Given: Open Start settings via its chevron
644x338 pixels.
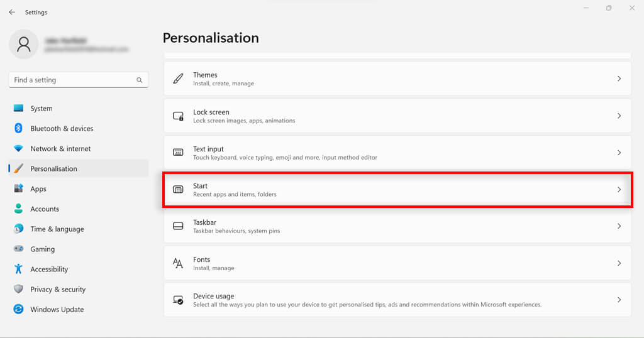Looking at the screenshot, I should click(619, 190).
